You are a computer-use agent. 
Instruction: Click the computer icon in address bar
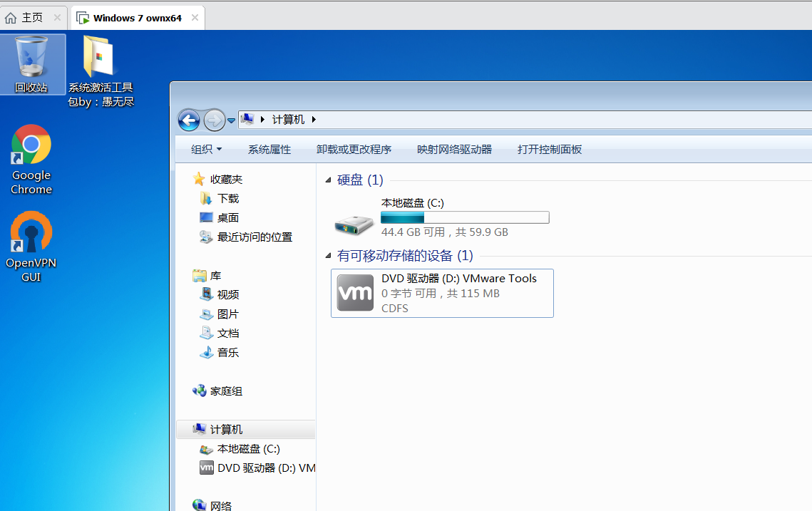point(247,120)
